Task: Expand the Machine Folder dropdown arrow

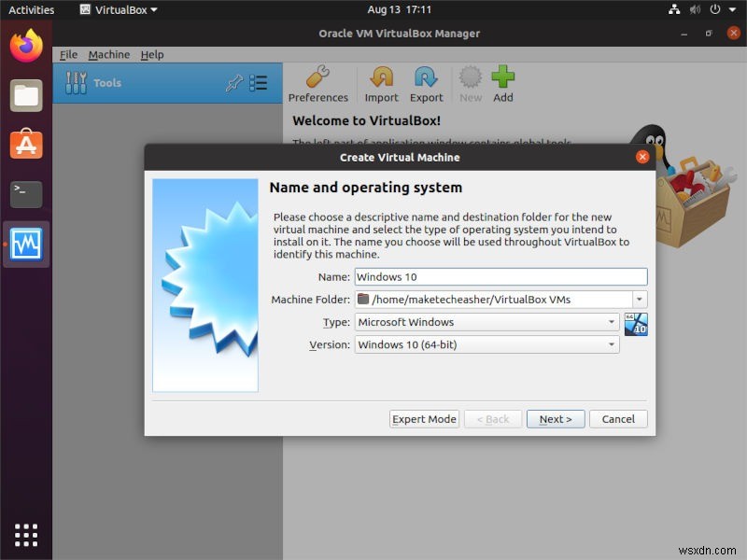Action: pyautogui.click(x=639, y=299)
